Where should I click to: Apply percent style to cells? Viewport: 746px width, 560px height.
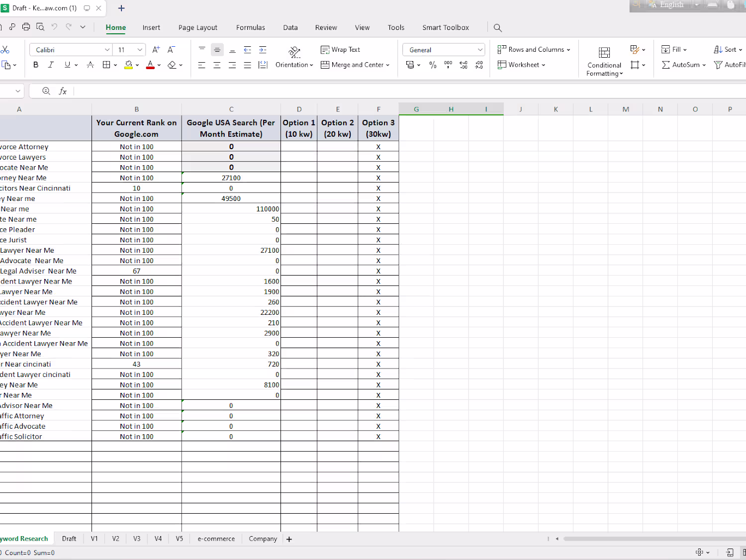point(433,65)
